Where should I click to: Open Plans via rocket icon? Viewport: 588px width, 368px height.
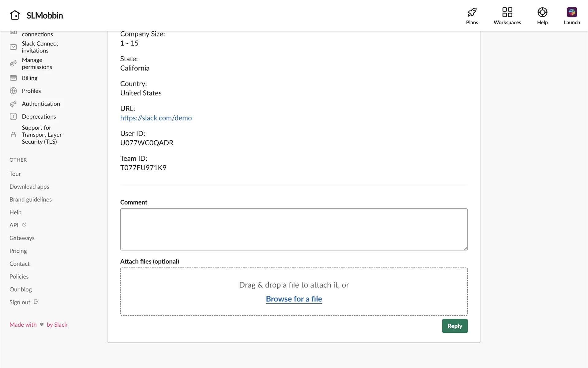[x=472, y=12]
